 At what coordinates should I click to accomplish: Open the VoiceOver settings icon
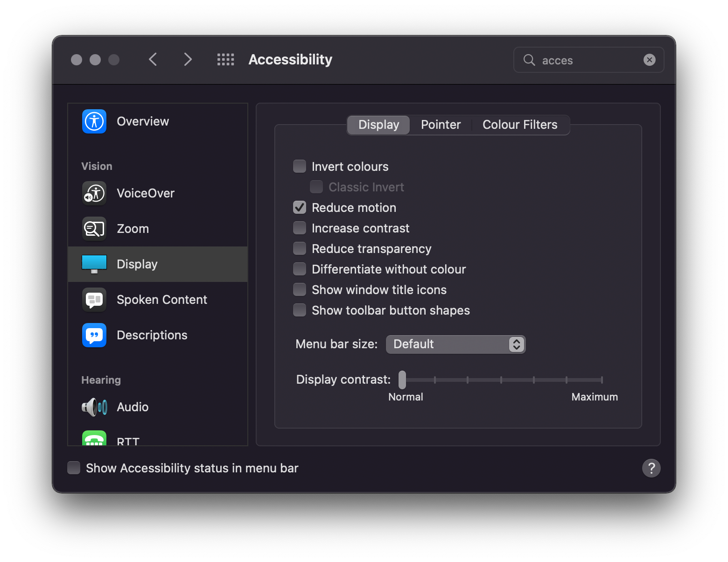click(94, 193)
